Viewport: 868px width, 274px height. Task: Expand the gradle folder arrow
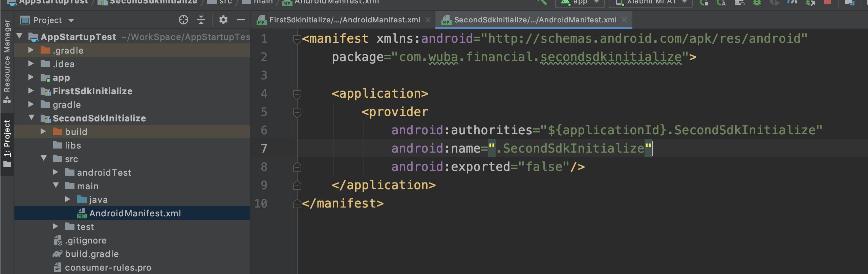point(31,104)
